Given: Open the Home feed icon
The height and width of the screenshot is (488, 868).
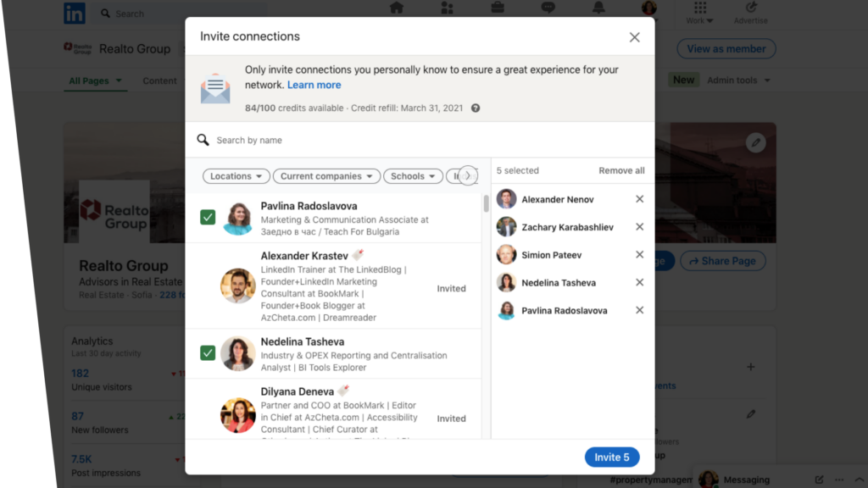Looking at the screenshot, I should click(x=397, y=8).
